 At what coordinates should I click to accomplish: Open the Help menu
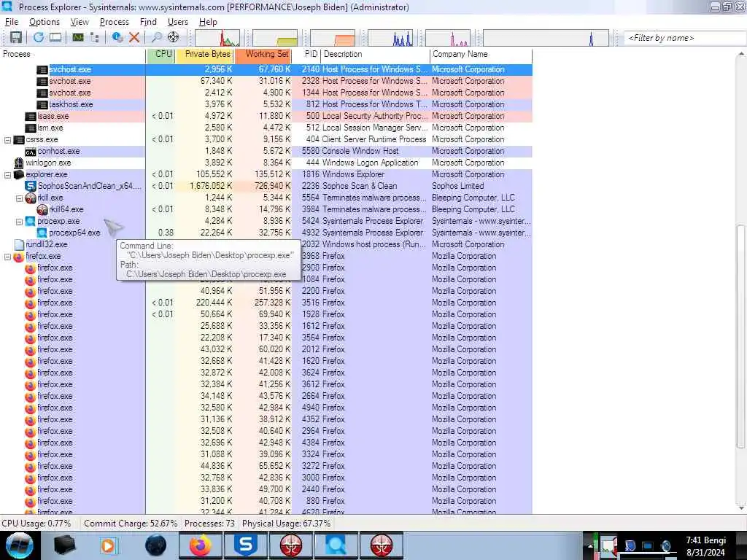[208, 22]
